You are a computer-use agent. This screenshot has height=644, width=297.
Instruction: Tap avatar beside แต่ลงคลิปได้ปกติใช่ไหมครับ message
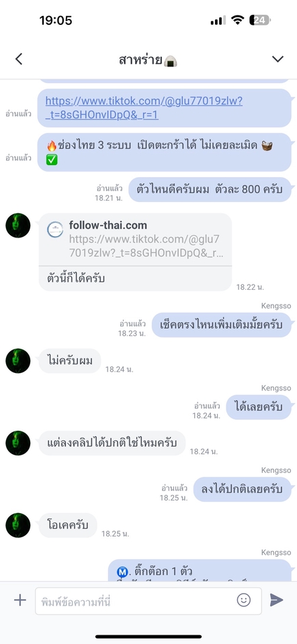18,443
